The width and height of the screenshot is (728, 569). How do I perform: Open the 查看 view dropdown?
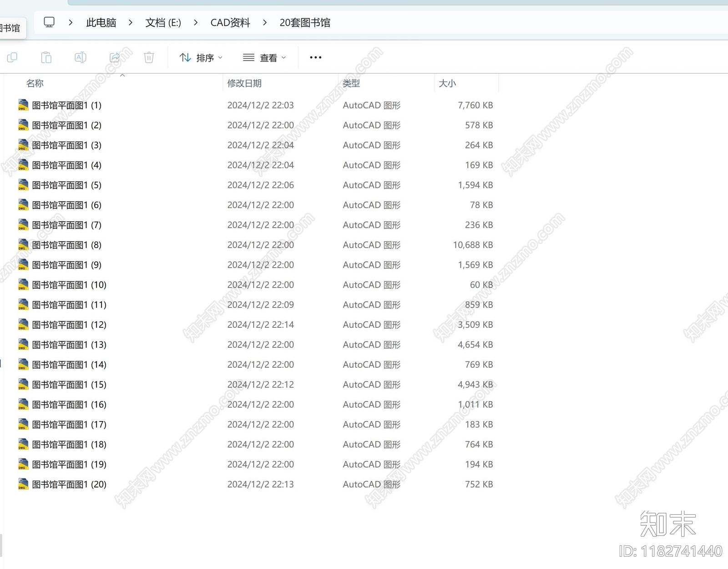(264, 58)
